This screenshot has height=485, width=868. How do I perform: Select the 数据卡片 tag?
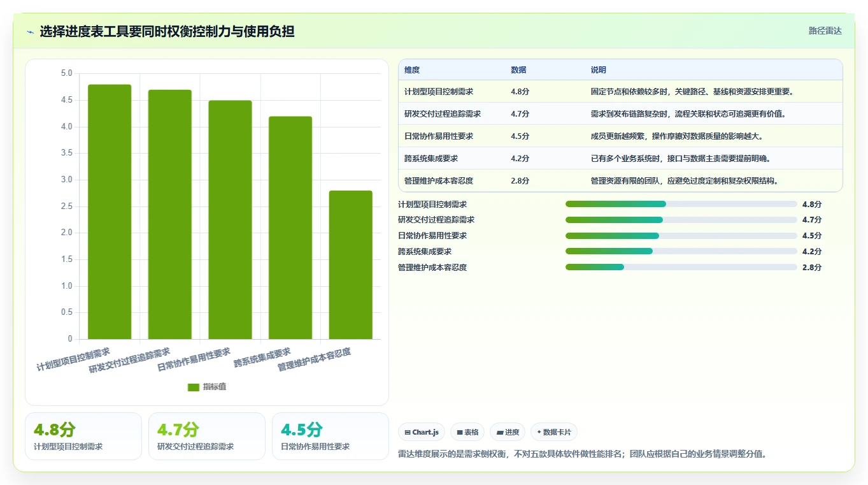(x=554, y=432)
